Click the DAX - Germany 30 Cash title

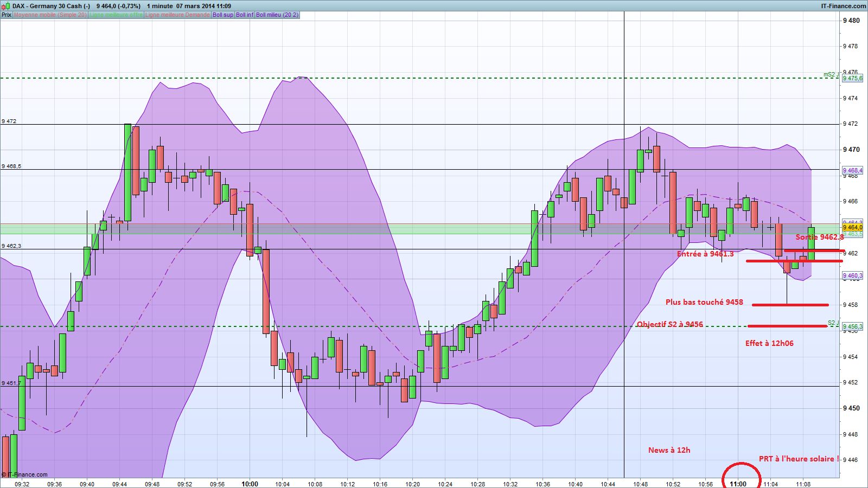coord(52,6)
